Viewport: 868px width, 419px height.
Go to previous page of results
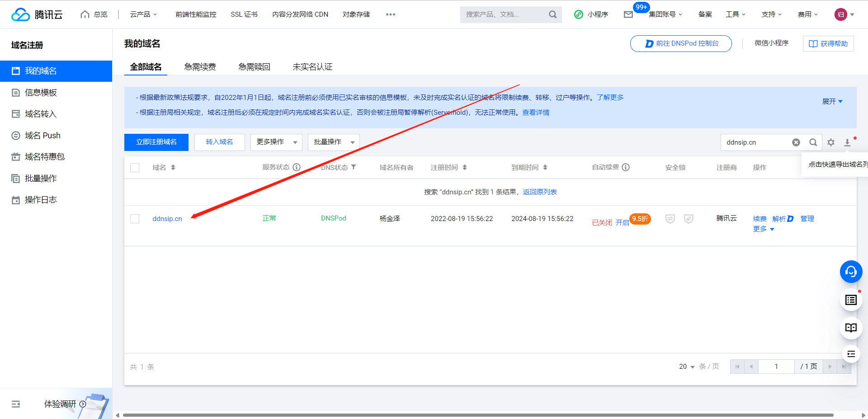[x=751, y=367]
